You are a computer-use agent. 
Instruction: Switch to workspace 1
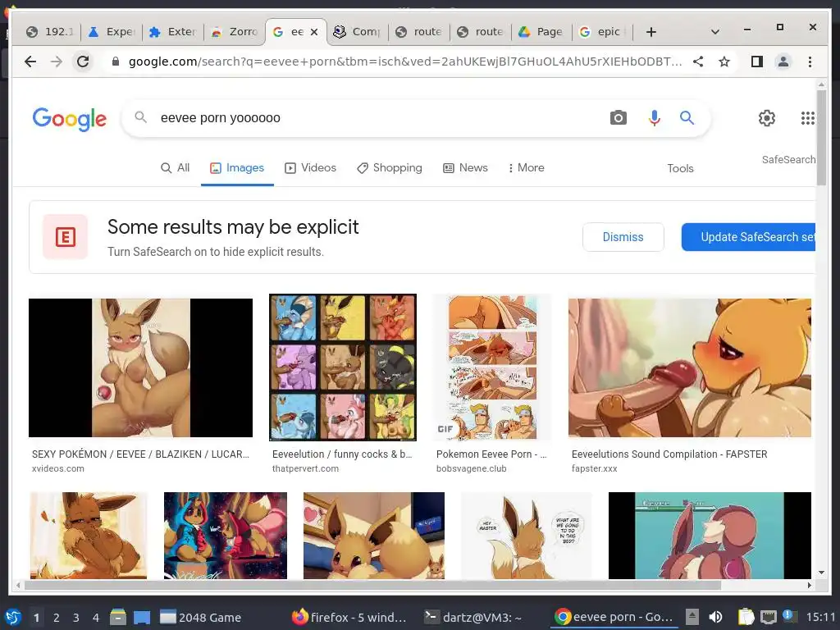[36, 618]
